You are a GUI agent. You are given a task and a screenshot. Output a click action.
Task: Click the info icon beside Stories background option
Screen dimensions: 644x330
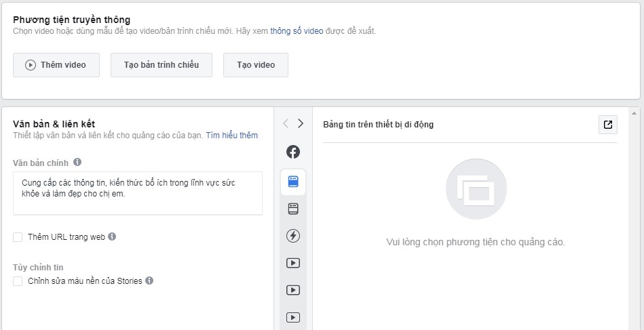click(149, 281)
